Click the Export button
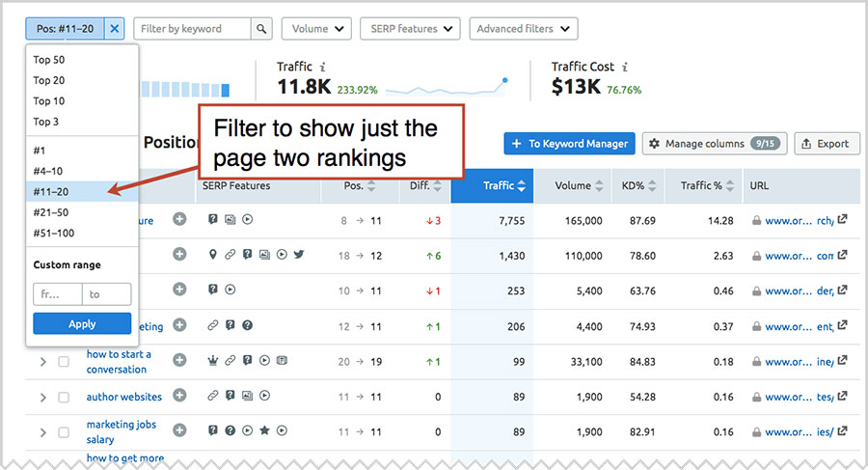 (x=827, y=144)
